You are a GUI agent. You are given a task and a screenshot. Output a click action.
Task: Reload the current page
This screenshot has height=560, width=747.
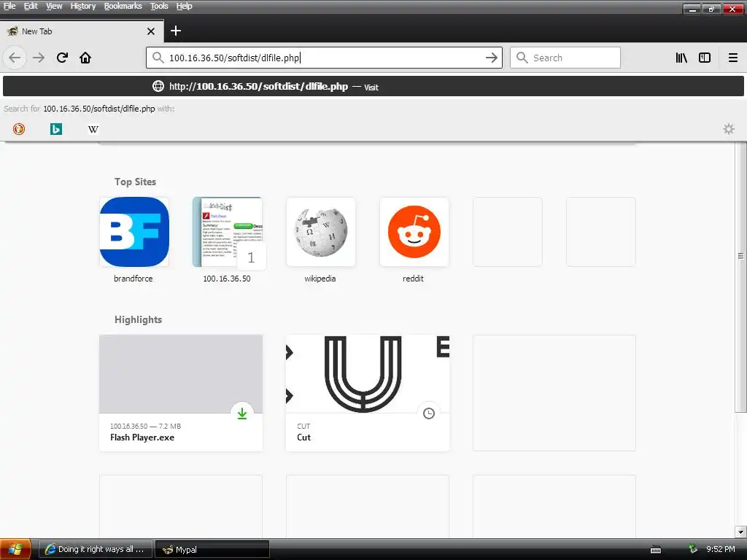[x=62, y=58]
